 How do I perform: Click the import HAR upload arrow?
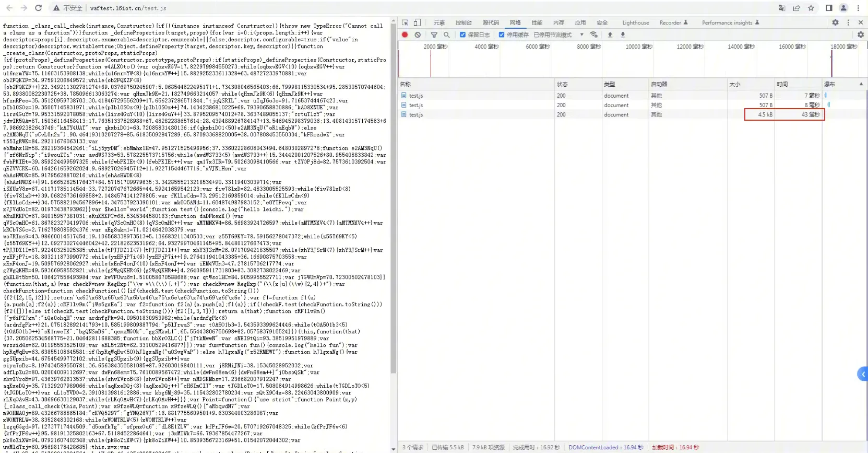pyautogui.click(x=610, y=35)
